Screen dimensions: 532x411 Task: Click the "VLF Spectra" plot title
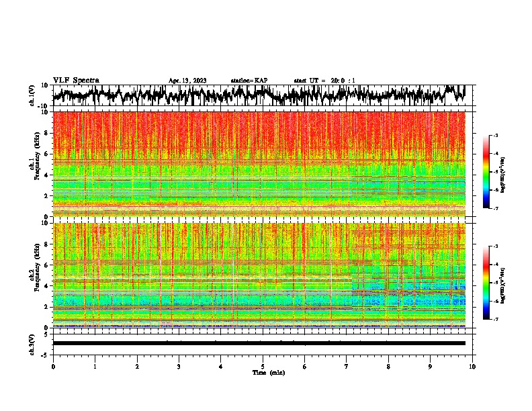(76, 81)
